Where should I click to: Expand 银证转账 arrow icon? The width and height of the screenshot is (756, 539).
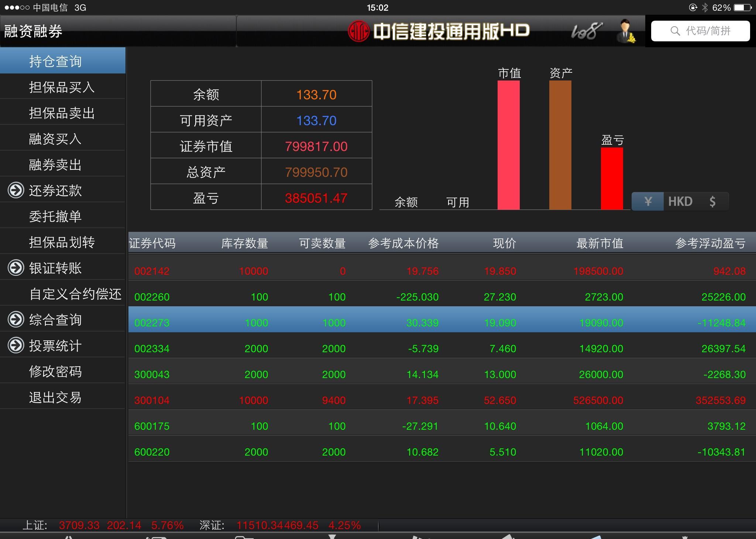(x=16, y=268)
